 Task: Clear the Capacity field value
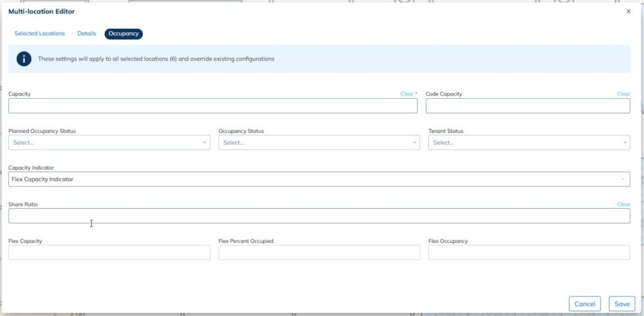pos(407,94)
